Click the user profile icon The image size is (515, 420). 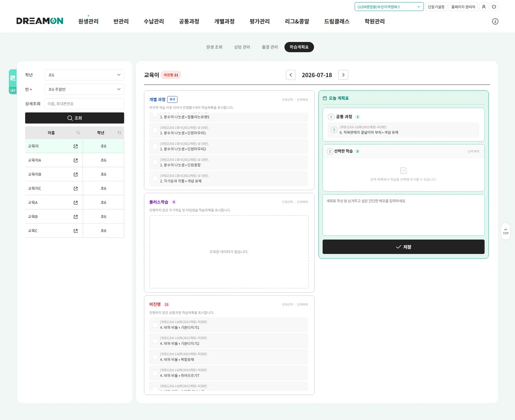coord(484,7)
